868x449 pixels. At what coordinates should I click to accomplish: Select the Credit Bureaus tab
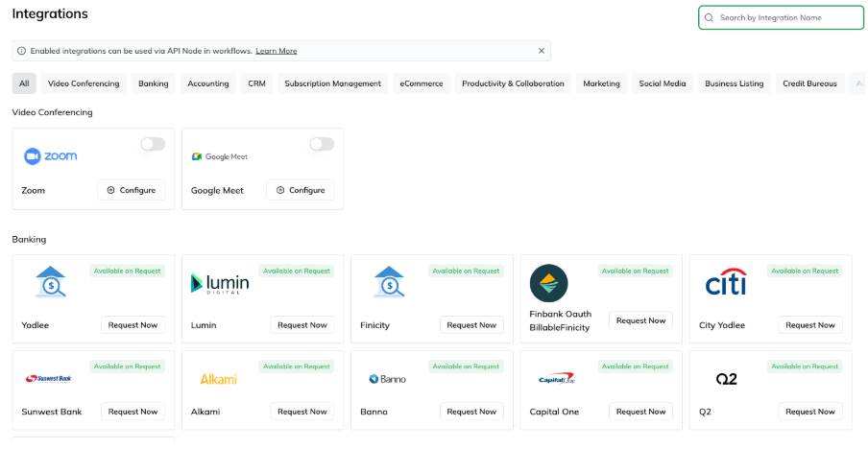click(809, 83)
